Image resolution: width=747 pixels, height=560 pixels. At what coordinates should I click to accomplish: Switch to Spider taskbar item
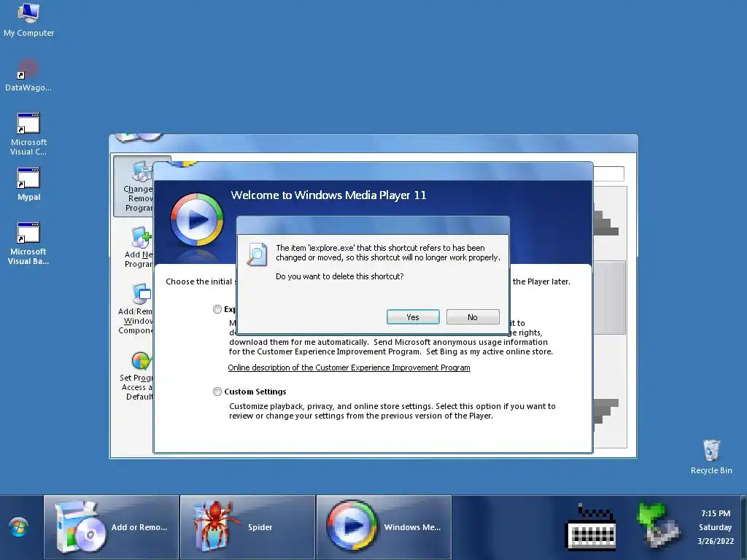pos(248,527)
